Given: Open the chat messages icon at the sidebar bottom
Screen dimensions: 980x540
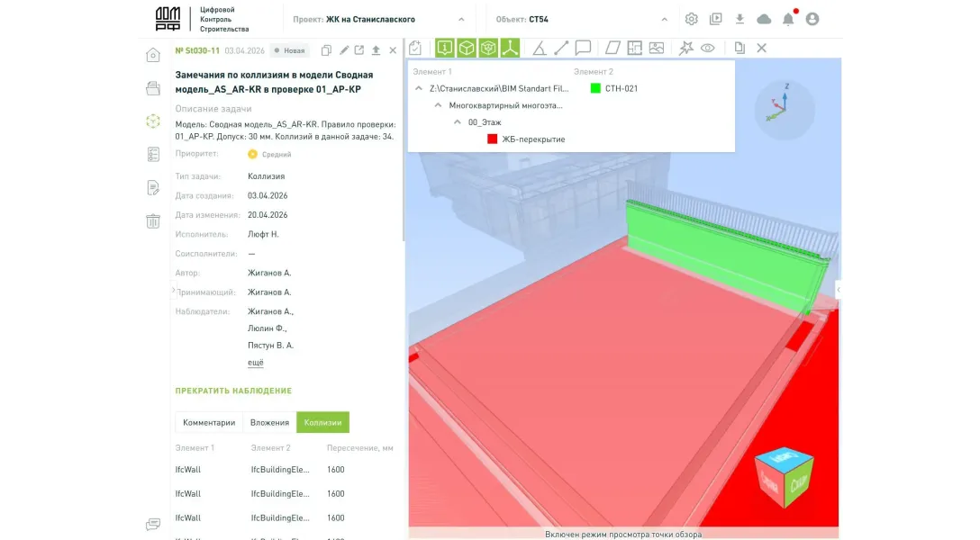Looking at the screenshot, I should (x=153, y=524).
